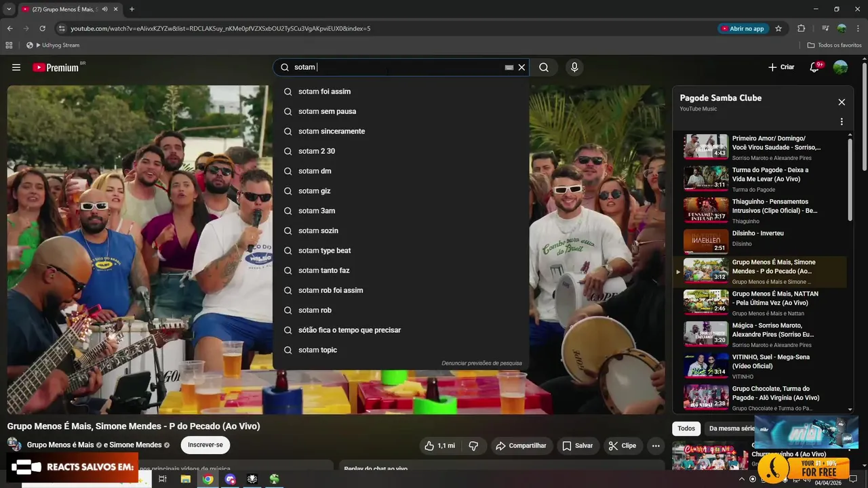Open channel avatar under video title

(x=14, y=445)
